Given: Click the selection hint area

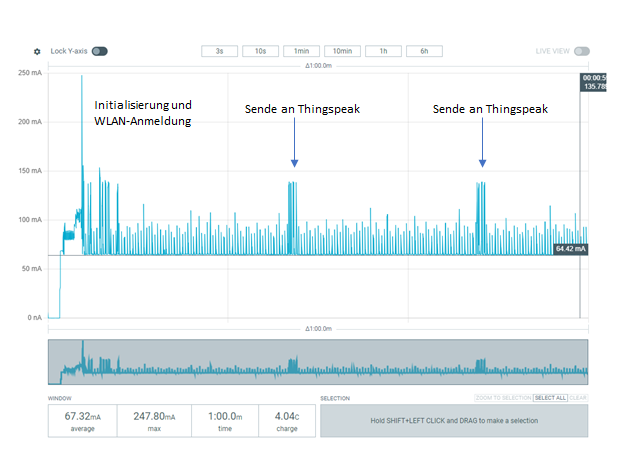Looking at the screenshot, I should [454, 420].
